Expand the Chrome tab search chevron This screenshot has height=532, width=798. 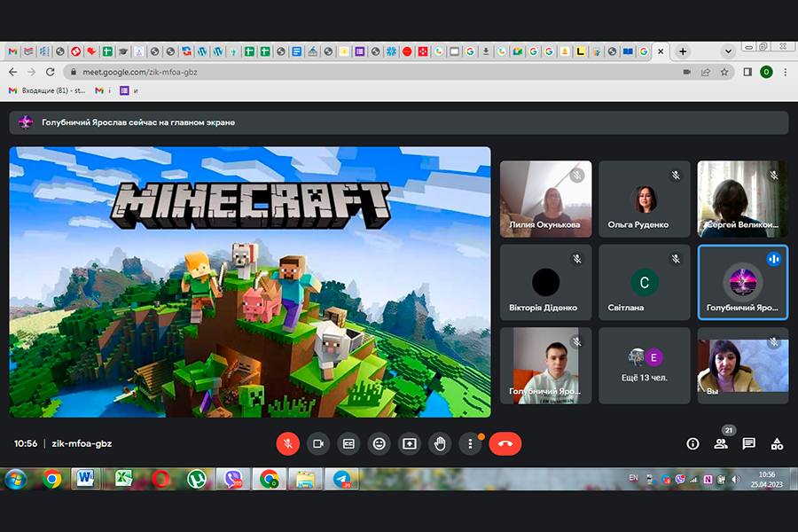click(728, 51)
